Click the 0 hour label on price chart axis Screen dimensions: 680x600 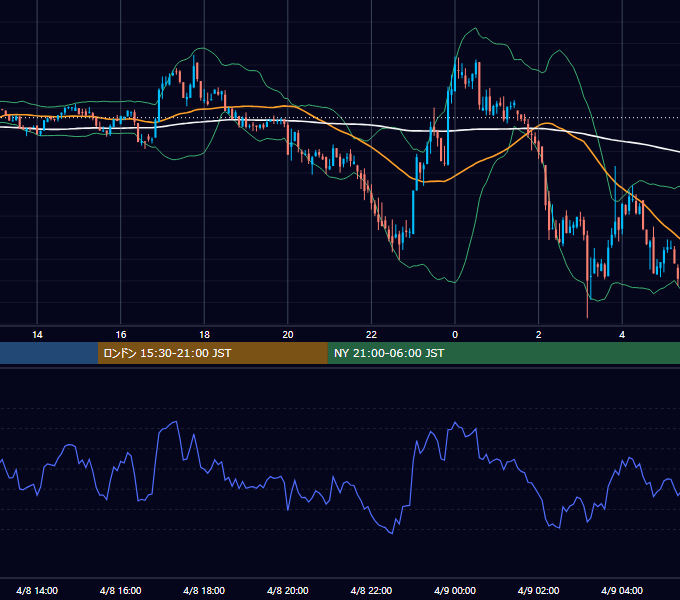[455, 335]
